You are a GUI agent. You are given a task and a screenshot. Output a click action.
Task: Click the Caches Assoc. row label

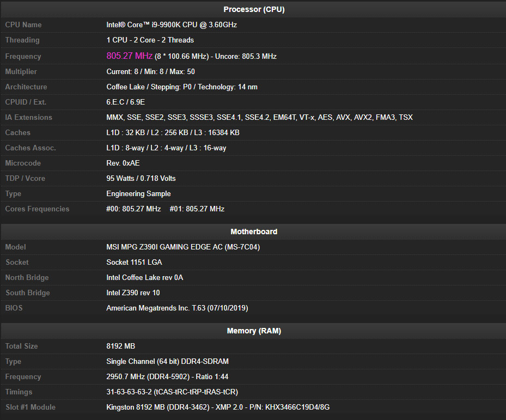click(31, 148)
